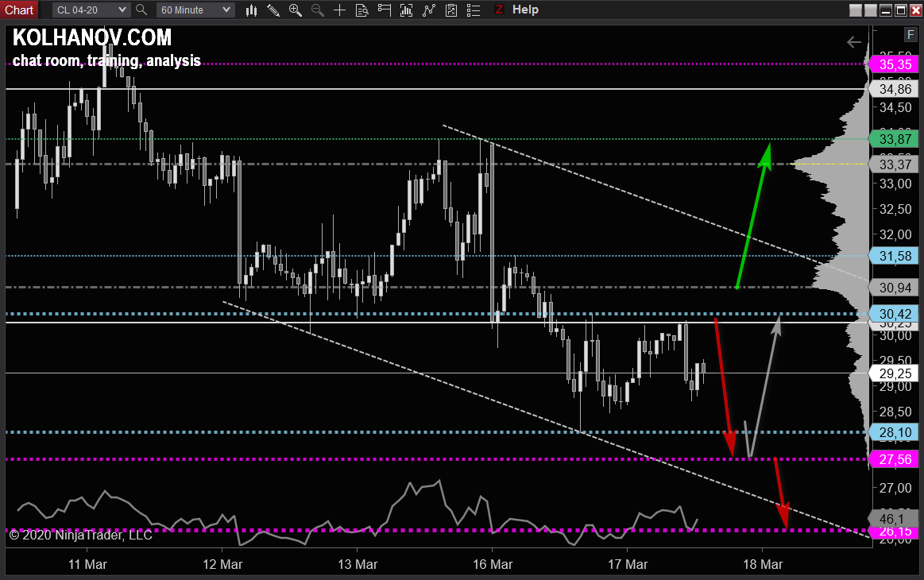Click the Chart window title tab

click(19, 10)
